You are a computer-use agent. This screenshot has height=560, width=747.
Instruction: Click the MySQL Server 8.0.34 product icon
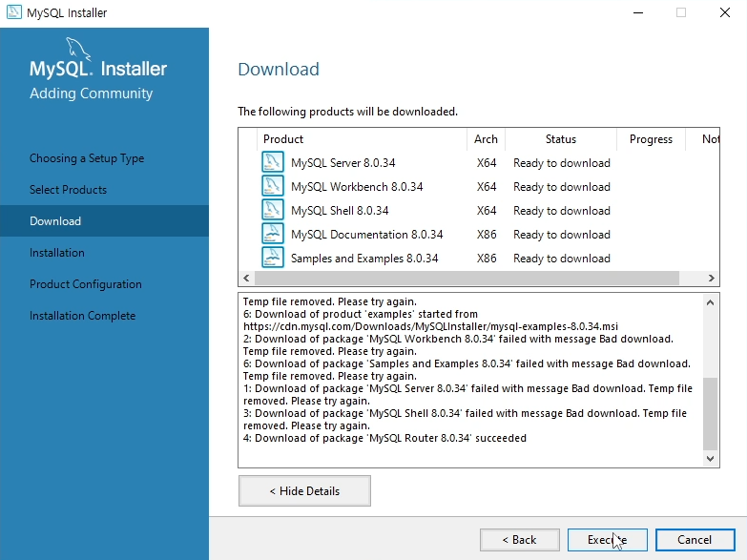[273, 162]
